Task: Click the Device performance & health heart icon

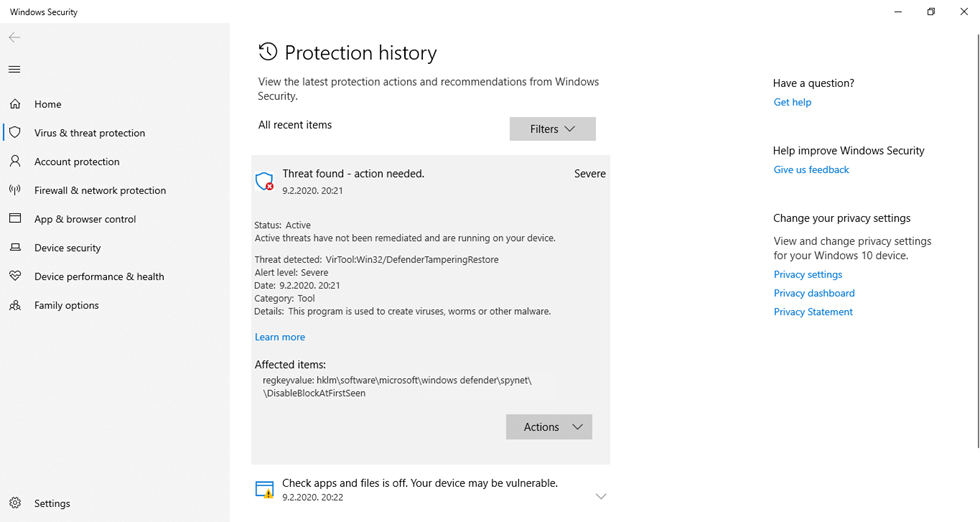Action: 15,276
